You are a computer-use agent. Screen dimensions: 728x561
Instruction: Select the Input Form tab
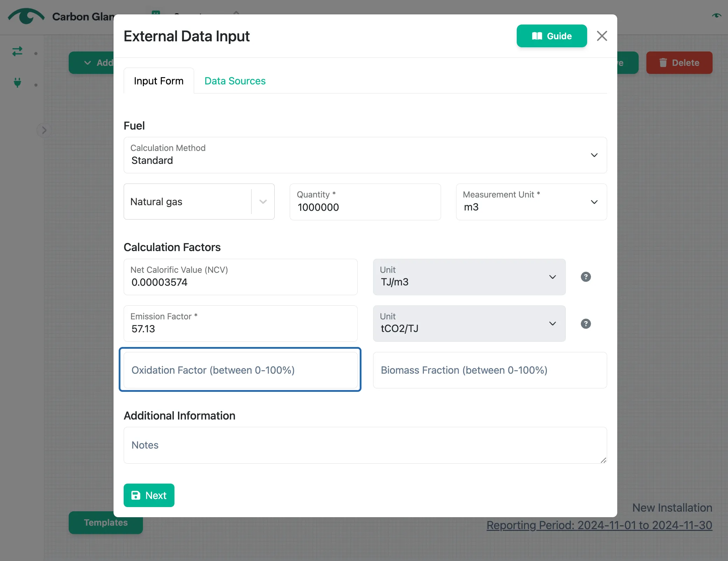click(x=159, y=81)
